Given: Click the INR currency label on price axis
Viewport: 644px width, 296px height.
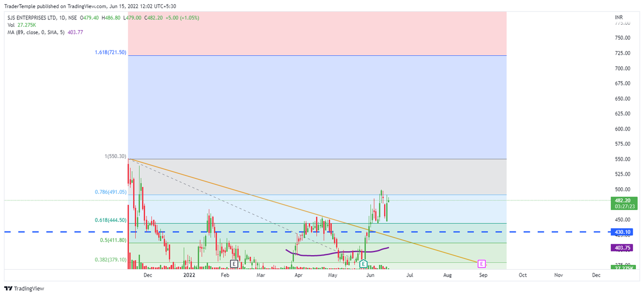Looking at the screenshot, I should click(x=619, y=18).
